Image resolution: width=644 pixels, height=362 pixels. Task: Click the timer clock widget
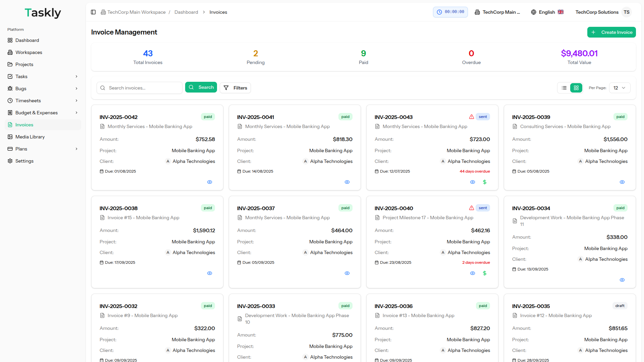[450, 12]
